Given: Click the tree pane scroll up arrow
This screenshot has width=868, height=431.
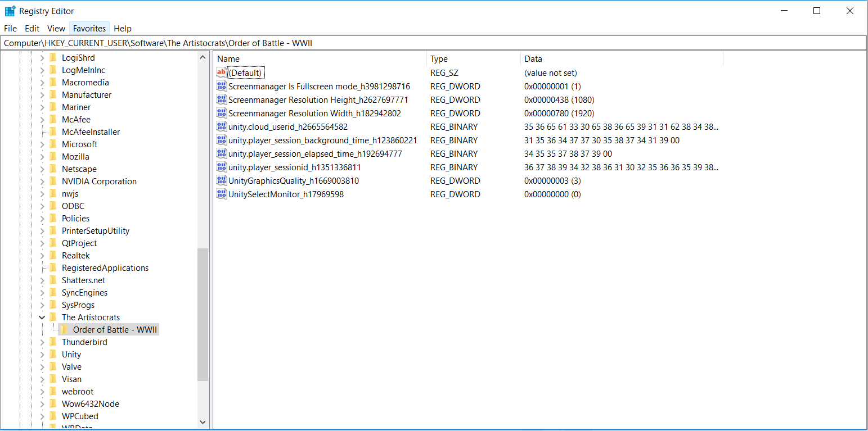Looking at the screenshot, I should [x=203, y=57].
